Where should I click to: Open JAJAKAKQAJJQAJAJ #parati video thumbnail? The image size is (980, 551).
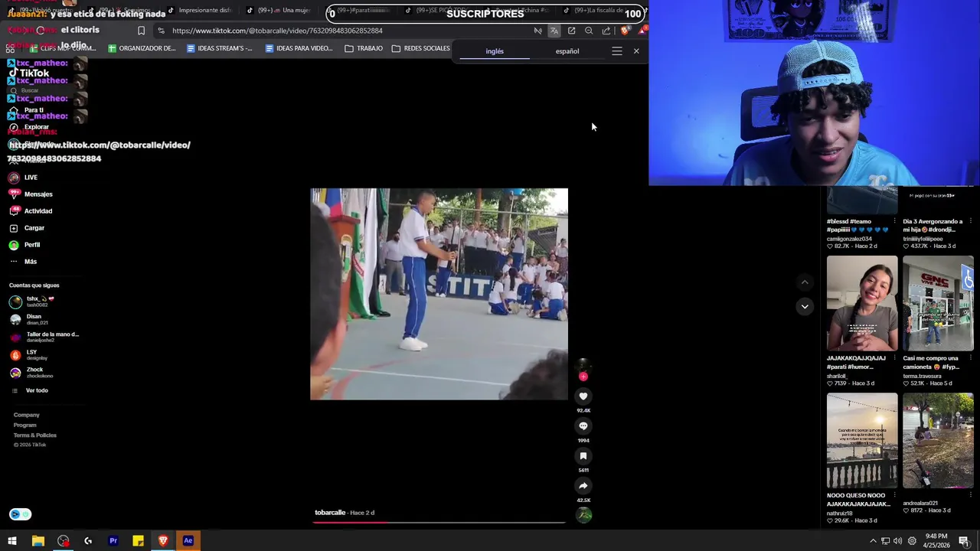[862, 303]
